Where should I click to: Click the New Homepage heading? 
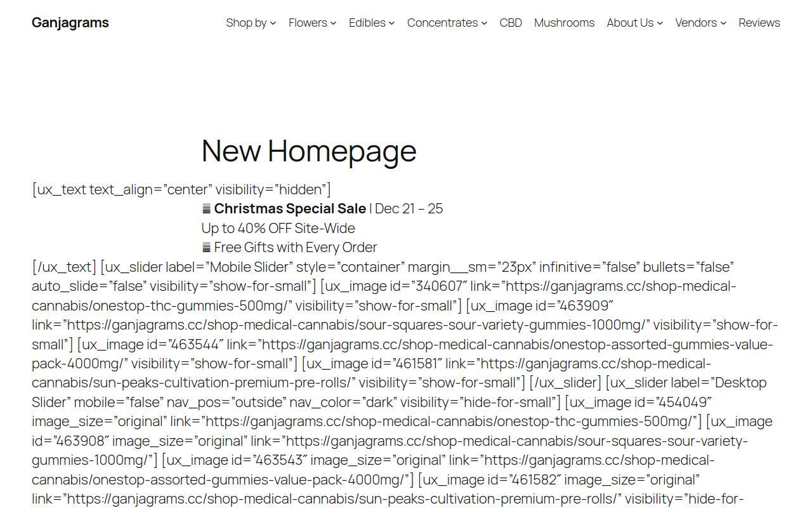click(309, 151)
